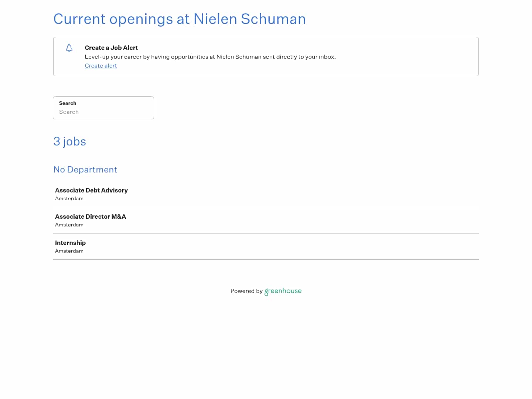Open the 'Associate Director M&A' job posting
The height and width of the screenshot is (399, 532).
[x=91, y=216]
